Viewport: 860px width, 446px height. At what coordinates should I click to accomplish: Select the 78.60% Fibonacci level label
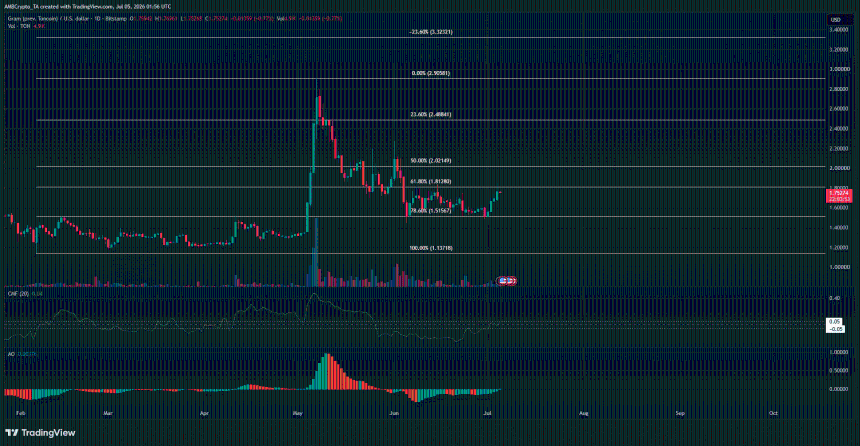click(x=431, y=211)
